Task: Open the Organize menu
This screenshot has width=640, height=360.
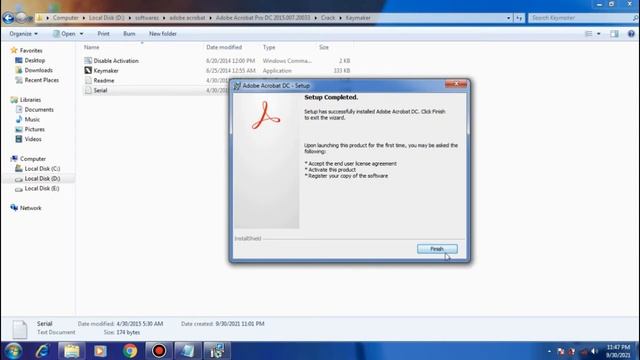Action: 23,34
